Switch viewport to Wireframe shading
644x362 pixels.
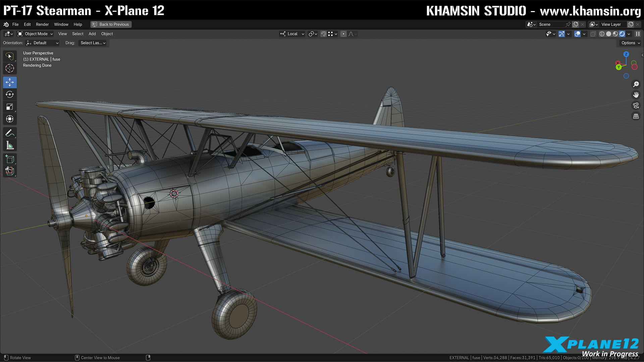tap(602, 34)
